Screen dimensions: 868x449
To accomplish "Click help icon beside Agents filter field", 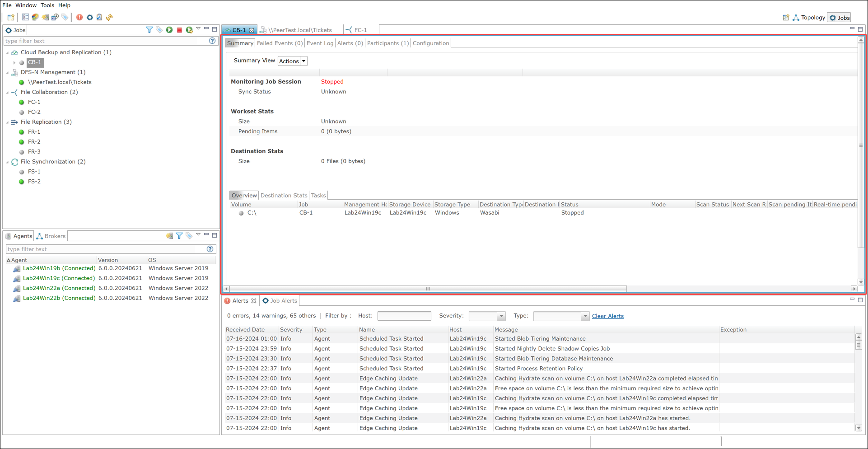I will [210, 249].
